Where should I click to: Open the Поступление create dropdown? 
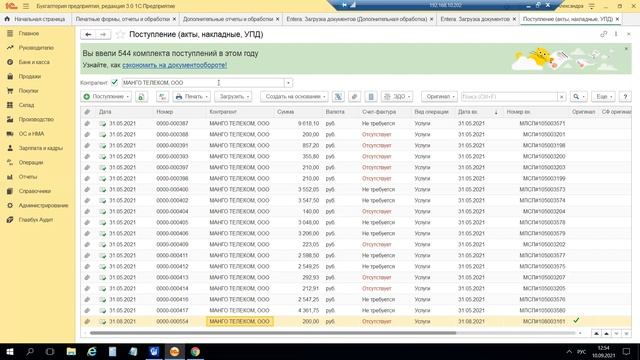point(106,97)
